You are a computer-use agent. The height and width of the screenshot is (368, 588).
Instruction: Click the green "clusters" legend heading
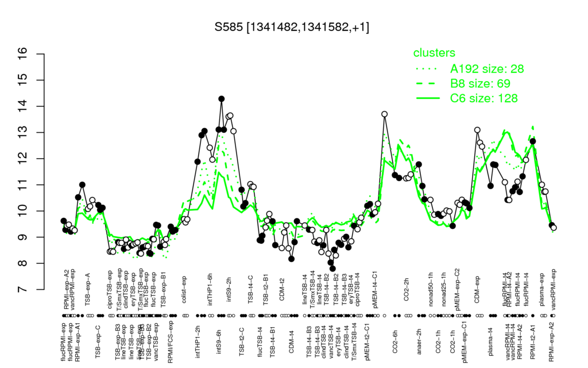coord(434,53)
